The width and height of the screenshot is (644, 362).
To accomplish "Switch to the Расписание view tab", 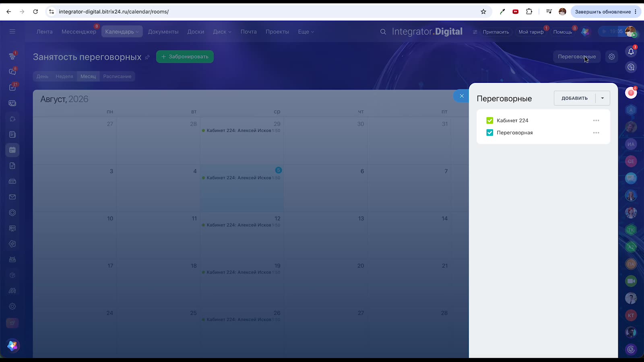I will pos(117,76).
